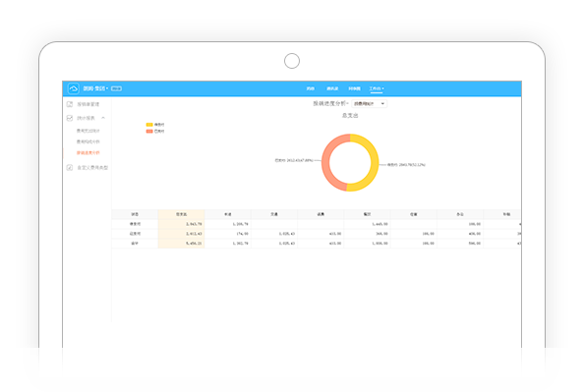The width and height of the screenshot is (584, 392).
Task: Click the 已支付 legend label
Action: pyautogui.click(x=159, y=131)
